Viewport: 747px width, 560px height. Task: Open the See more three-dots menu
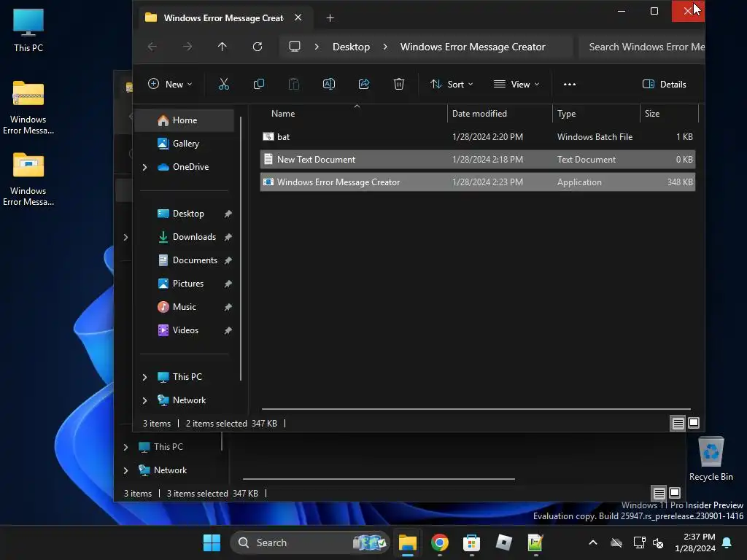click(569, 85)
